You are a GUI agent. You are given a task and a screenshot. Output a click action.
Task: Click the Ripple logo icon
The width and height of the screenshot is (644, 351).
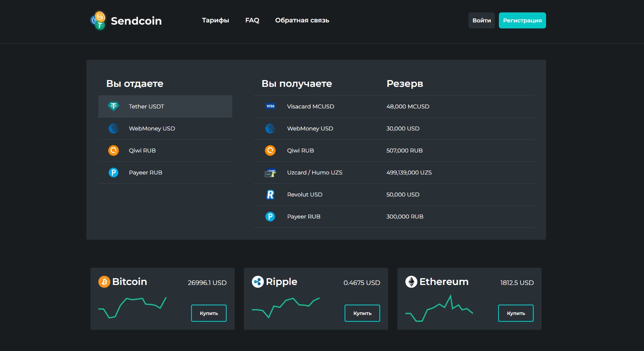[258, 282]
